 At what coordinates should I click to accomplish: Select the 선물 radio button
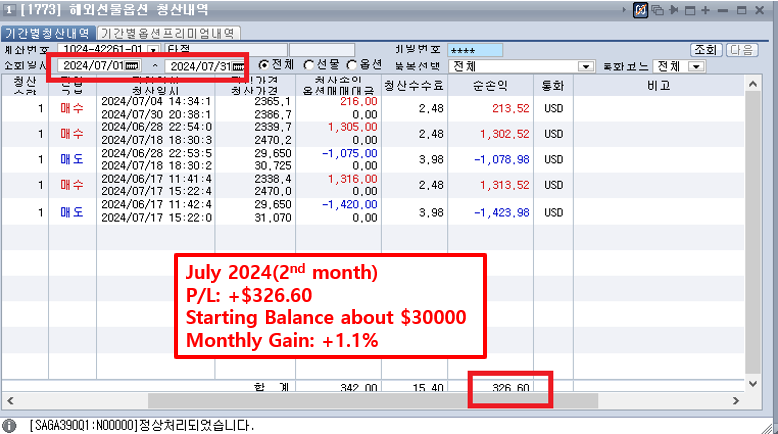coord(309,65)
